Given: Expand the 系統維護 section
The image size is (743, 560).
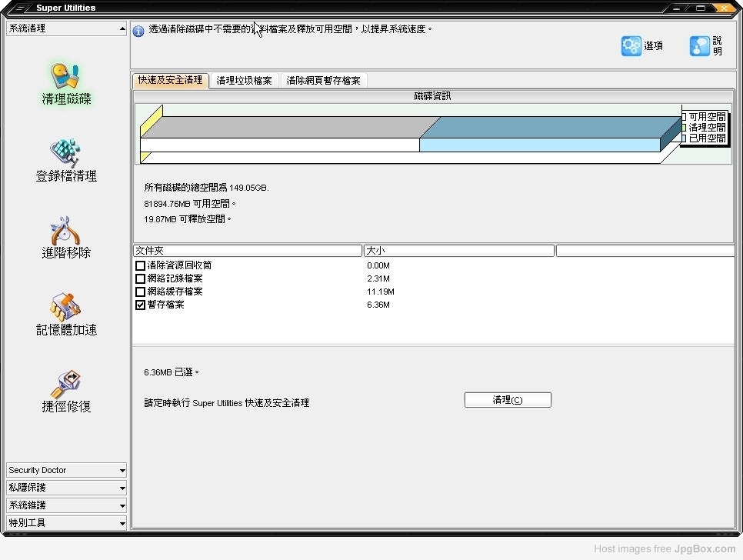Looking at the screenshot, I should (x=66, y=505).
